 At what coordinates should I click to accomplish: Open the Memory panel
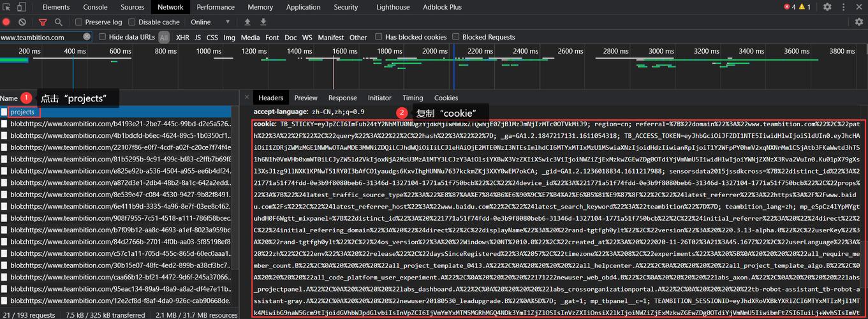pos(260,7)
